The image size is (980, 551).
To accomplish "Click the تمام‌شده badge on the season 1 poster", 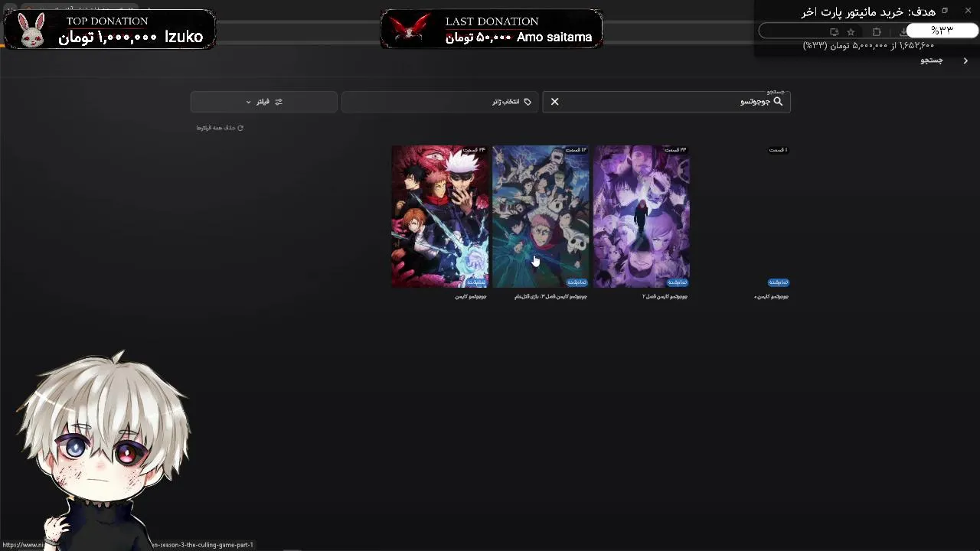I will pos(475,282).
